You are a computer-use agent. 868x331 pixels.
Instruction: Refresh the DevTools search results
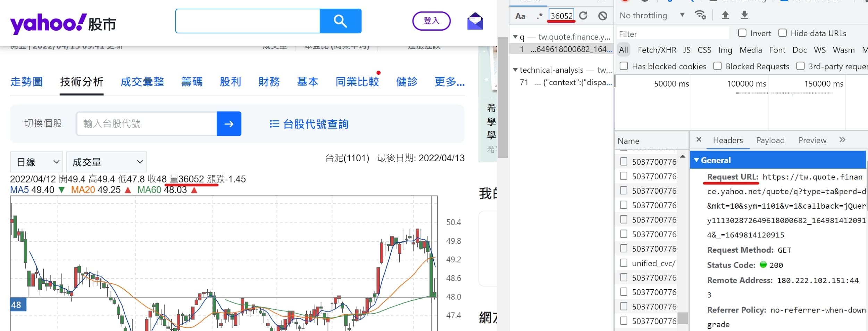coord(583,16)
